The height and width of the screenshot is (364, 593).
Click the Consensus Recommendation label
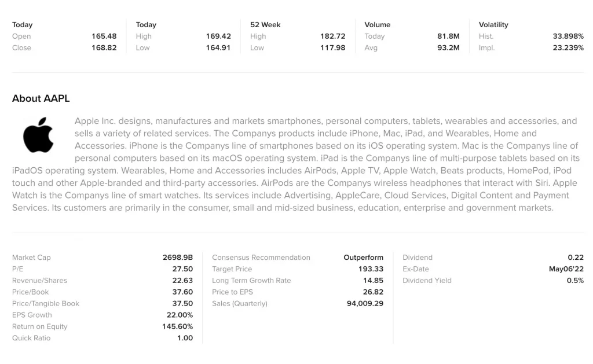(x=261, y=258)
